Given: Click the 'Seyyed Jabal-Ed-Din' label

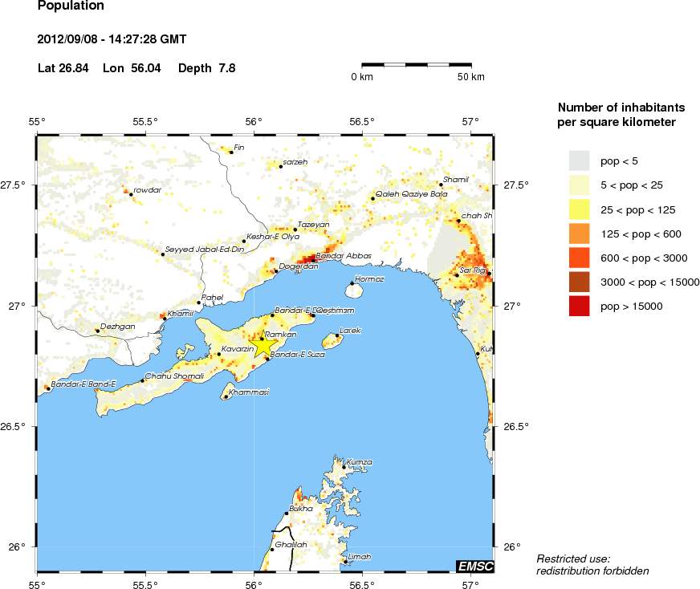Looking at the screenshot, I should tap(205, 250).
